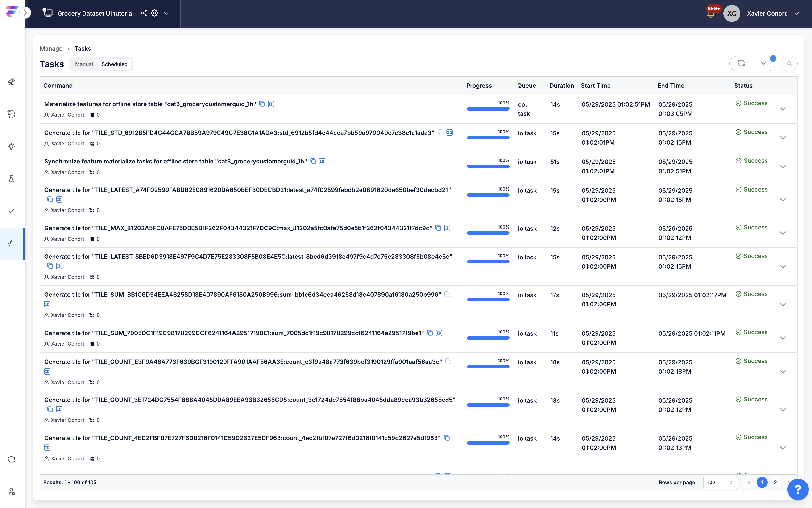The width and height of the screenshot is (812, 508).
Task: Click the Grocery Dataset UI tutorial title
Action: [x=95, y=13]
